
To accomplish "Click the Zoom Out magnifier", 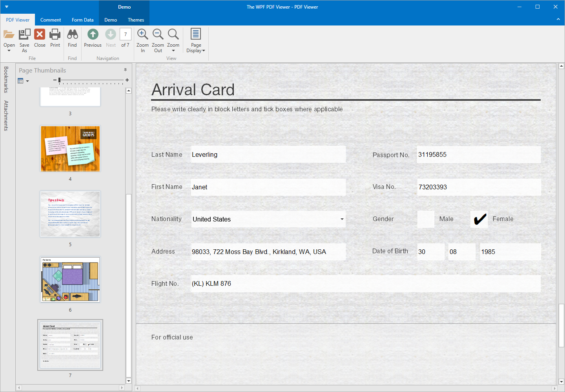I will click(x=158, y=35).
